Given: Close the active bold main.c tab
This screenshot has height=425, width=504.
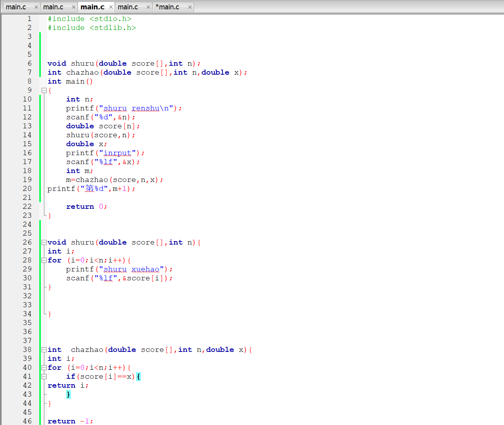Looking at the screenshot, I should pos(111,7).
